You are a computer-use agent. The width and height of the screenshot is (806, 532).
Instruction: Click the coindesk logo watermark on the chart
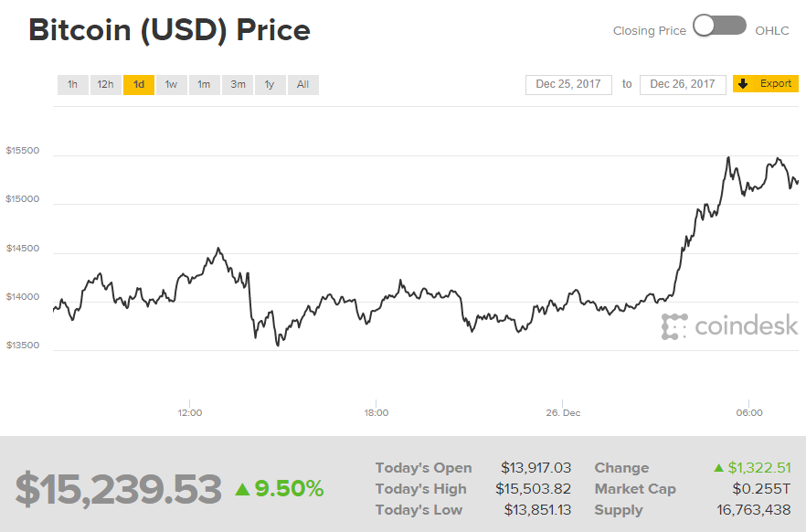point(728,325)
